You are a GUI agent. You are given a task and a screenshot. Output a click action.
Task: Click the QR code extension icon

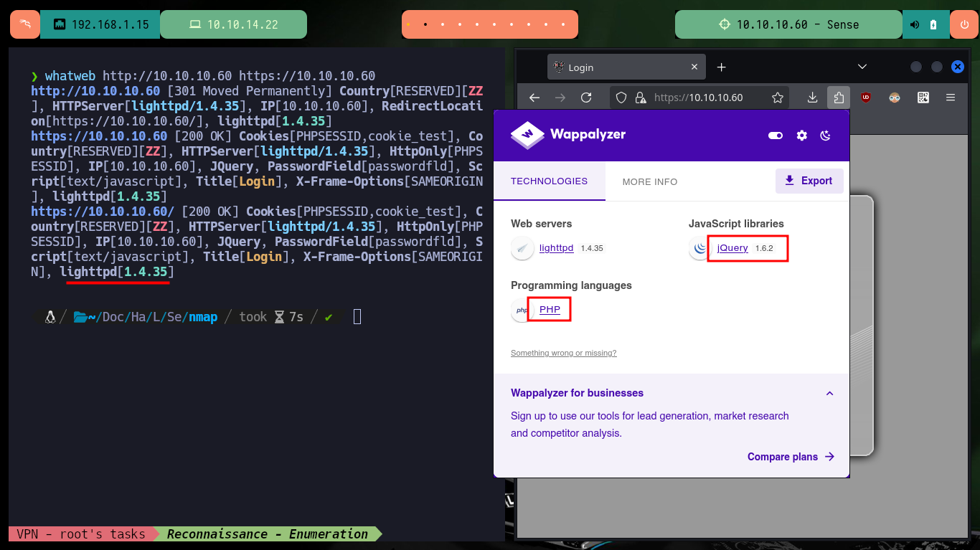(923, 98)
